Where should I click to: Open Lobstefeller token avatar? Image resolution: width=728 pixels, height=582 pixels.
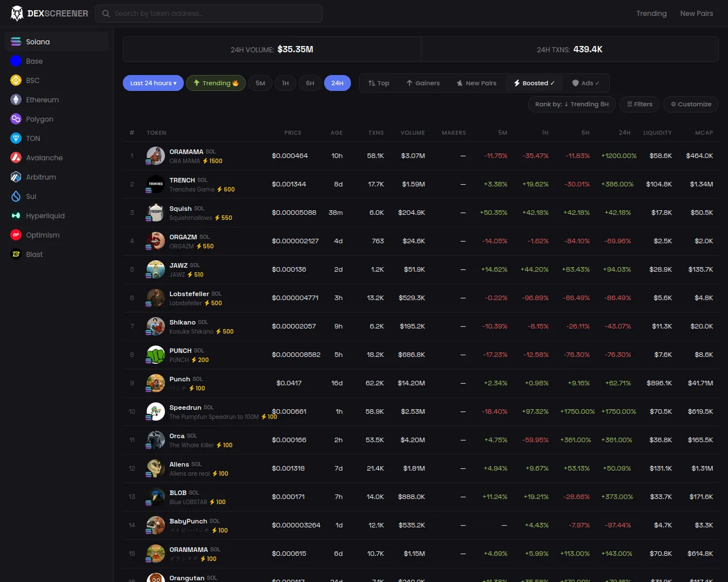[x=156, y=298]
